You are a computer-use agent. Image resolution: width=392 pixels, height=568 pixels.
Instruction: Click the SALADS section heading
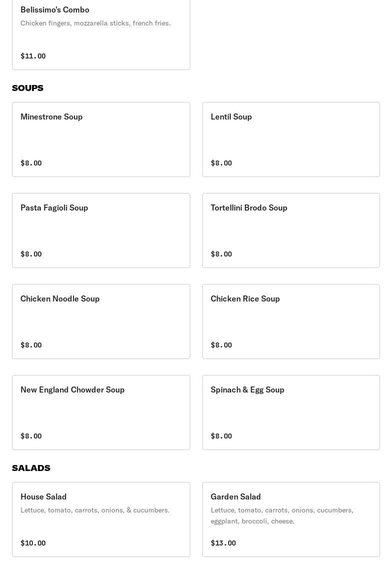(x=31, y=468)
